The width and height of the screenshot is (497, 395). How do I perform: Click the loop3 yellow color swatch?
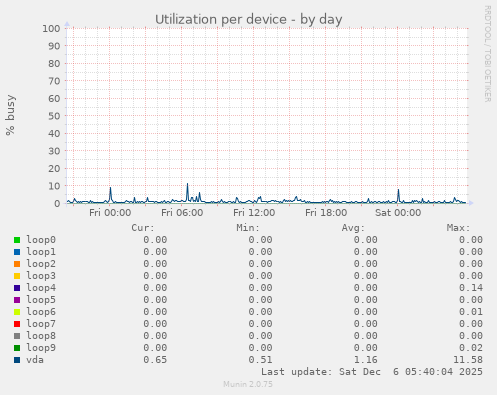tap(17, 276)
